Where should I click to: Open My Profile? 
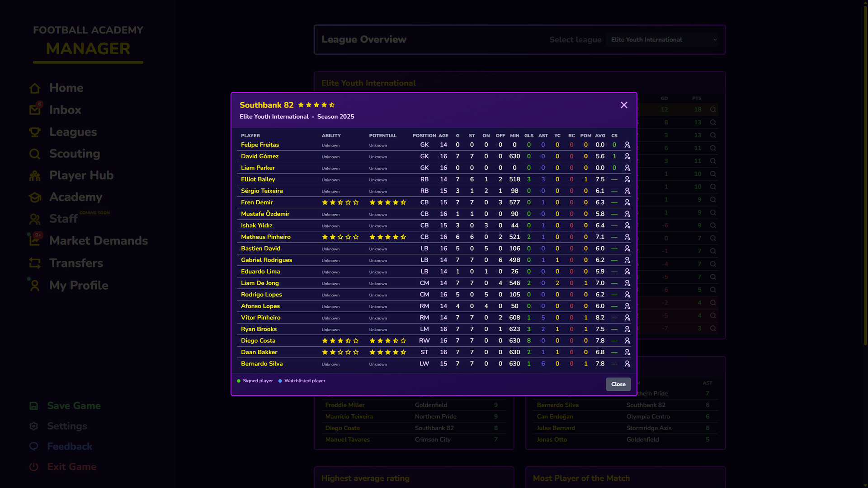point(79,285)
